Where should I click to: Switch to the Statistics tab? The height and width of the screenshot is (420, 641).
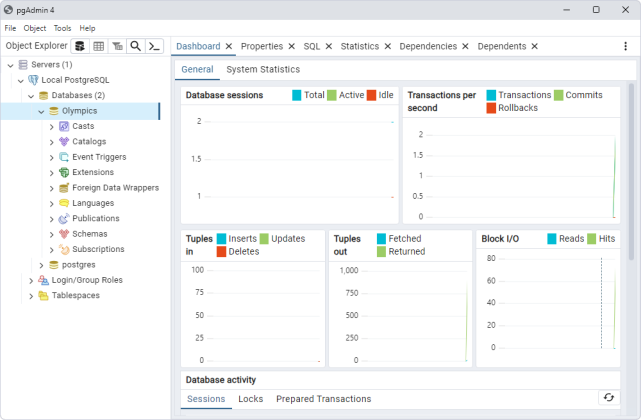pos(359,46)
